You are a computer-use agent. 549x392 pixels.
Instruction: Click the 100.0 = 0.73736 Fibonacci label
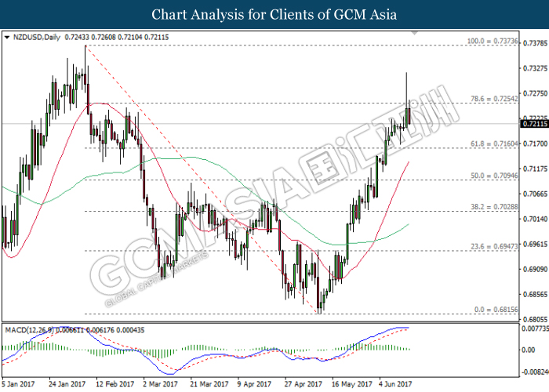[x=493, y=41]
